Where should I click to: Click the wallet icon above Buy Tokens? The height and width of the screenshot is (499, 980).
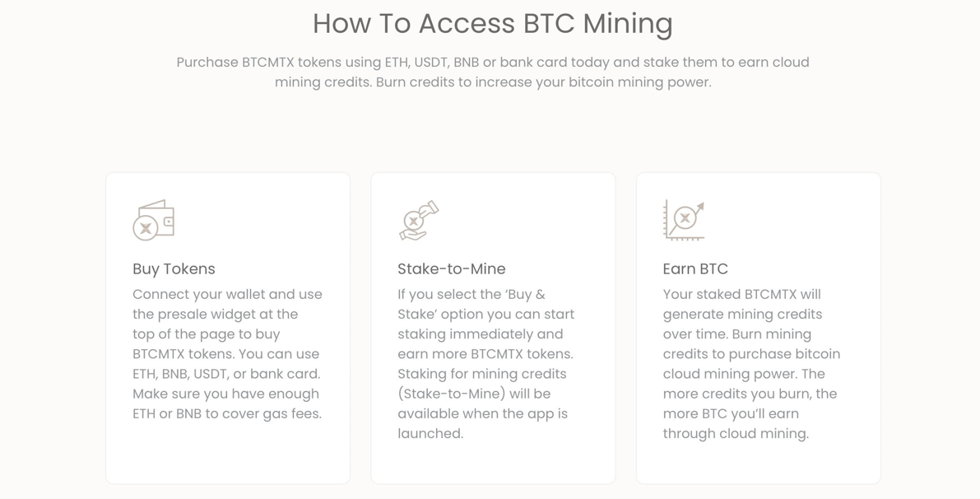(x=154, y=220)
